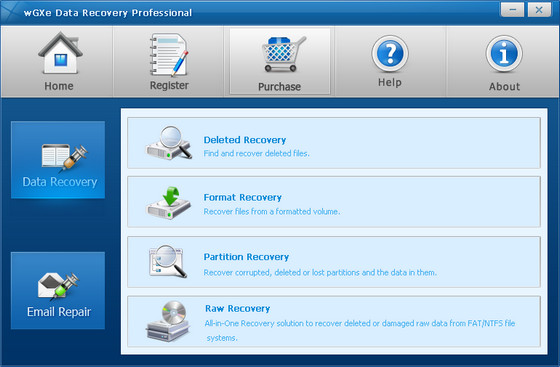Minimize the wGXe Data Recovery window
The image size is (560, 367).
pos(512,10)
